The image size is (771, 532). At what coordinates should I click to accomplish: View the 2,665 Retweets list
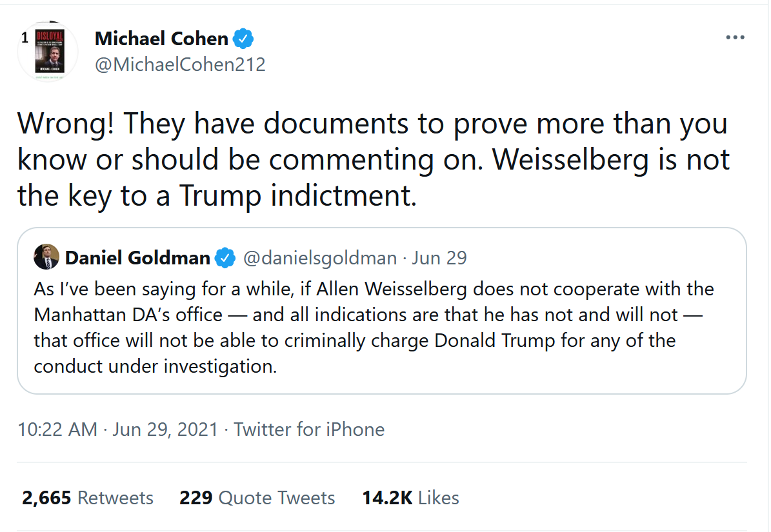point(88,498)
